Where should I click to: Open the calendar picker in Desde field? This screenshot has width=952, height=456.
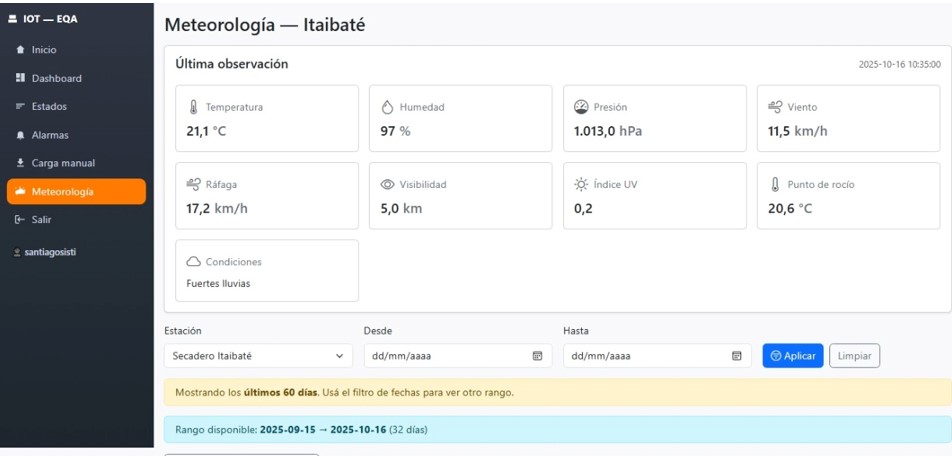pos(537,356)
